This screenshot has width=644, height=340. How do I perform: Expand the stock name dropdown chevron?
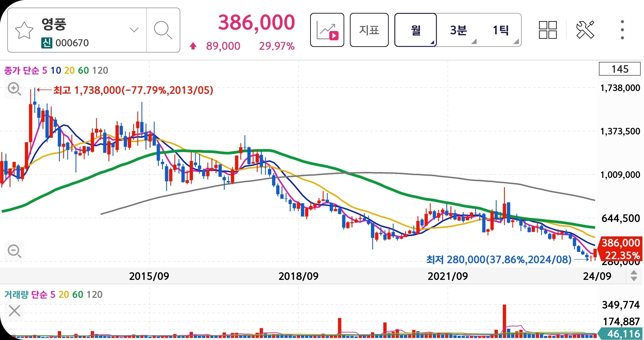click(x=134, y=30)
